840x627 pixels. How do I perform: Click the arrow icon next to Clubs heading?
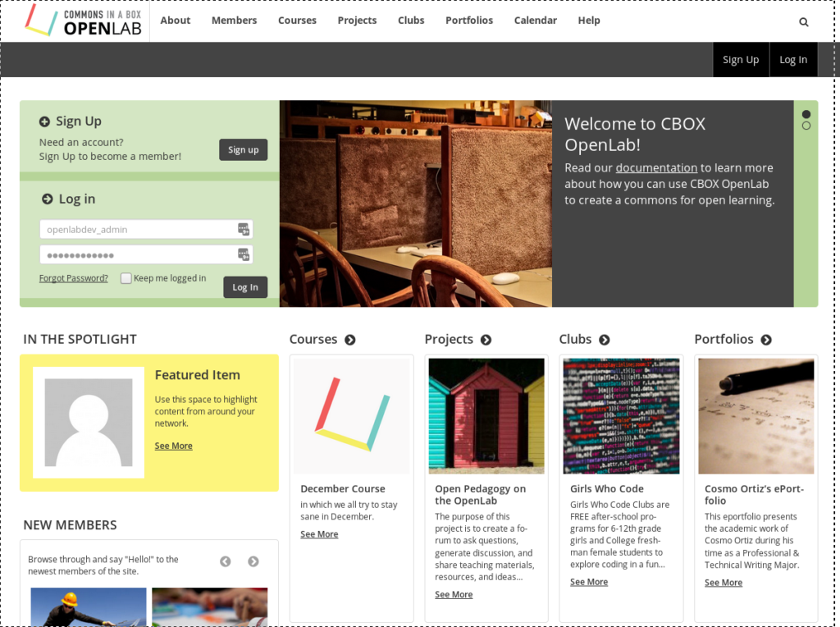[605, 340]
